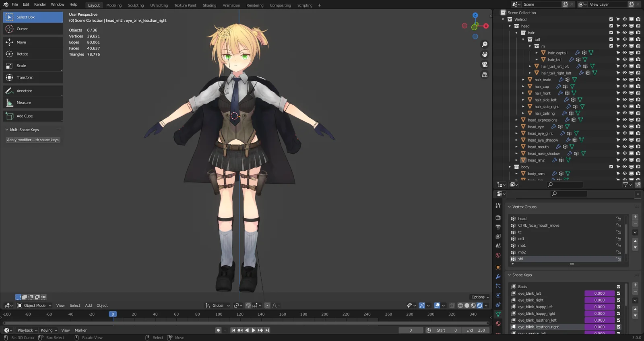Open the Tool properties tab icon
This screenshot has width=644, height=341.
498,206
